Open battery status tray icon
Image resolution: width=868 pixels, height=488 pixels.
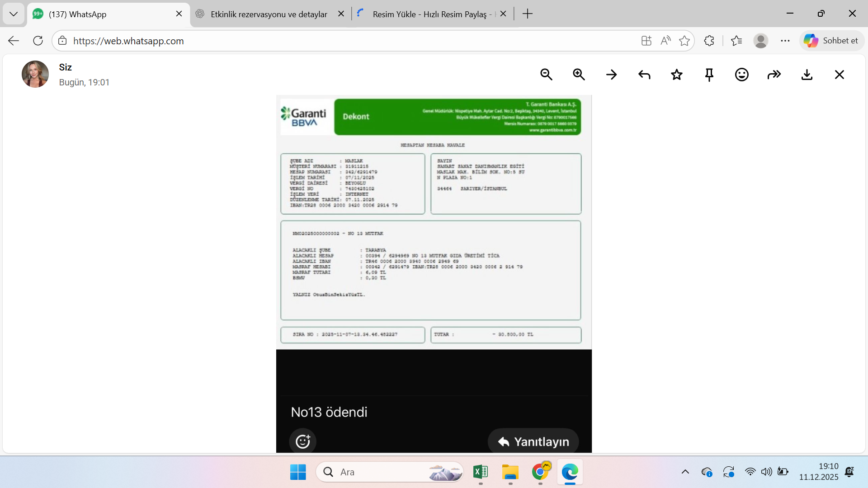tap(783, 472)
